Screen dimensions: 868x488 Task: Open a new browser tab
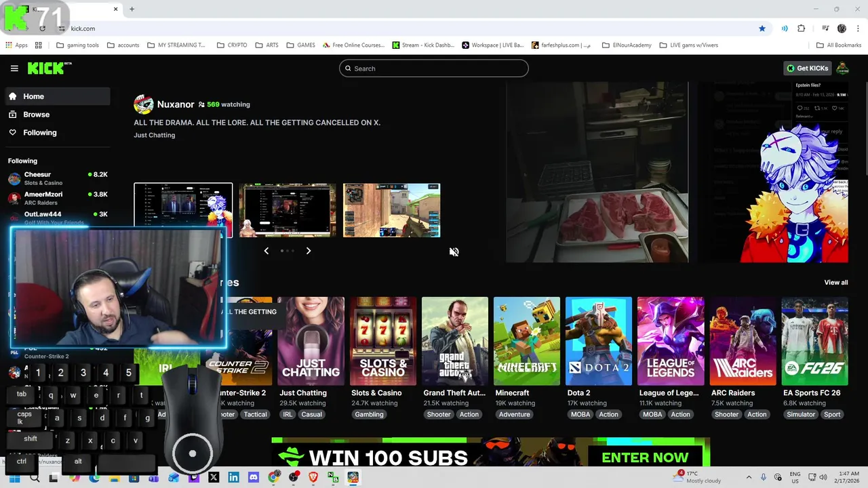(x=132, y=9)
